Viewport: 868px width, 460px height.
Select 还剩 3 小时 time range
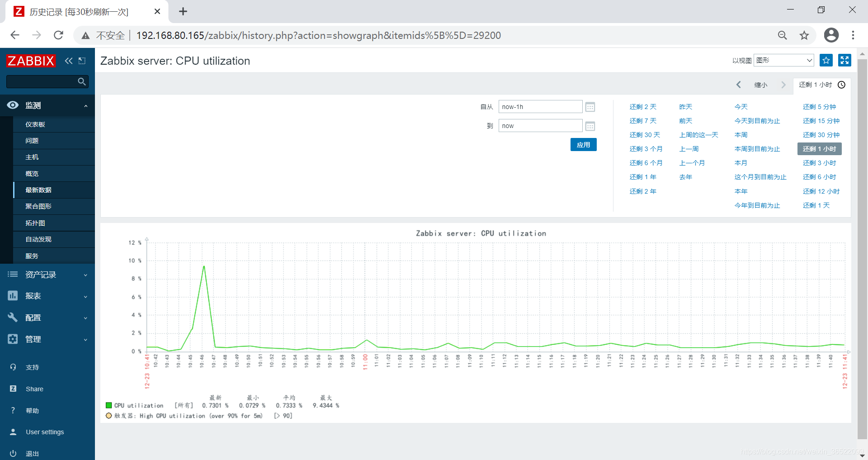[819, 163]
